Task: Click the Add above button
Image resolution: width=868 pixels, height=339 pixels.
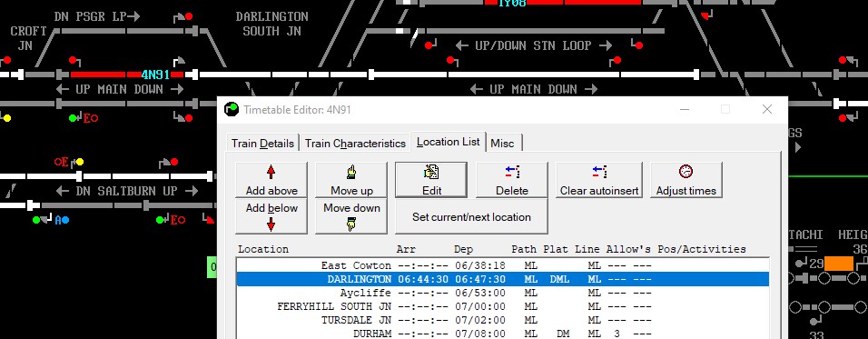Action: pyautogui.click(x=271, y=180)
